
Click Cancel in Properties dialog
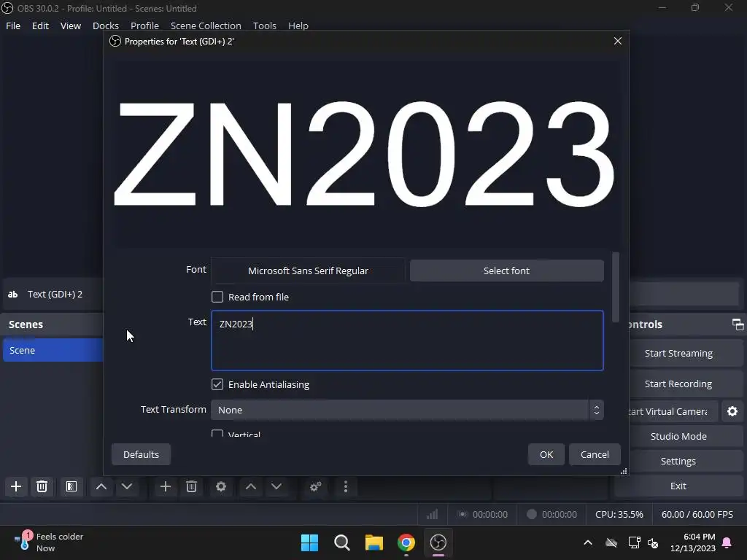click(595, 454)
